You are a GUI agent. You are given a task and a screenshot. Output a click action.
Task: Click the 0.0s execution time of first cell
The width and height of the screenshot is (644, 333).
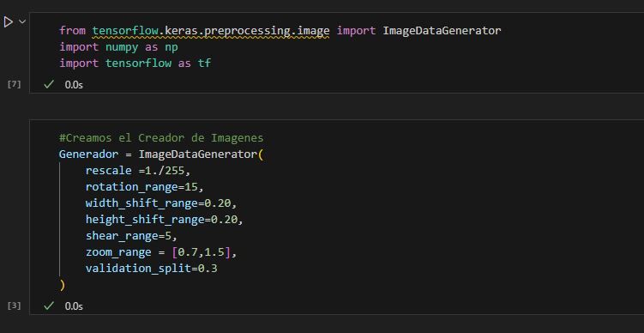[x=74, y=85]
